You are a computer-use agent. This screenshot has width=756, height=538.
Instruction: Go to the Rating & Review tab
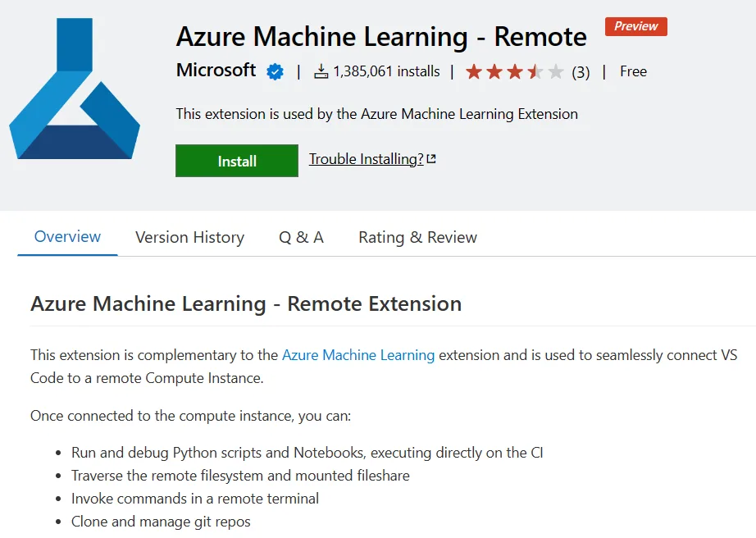(x=417, y=238)
